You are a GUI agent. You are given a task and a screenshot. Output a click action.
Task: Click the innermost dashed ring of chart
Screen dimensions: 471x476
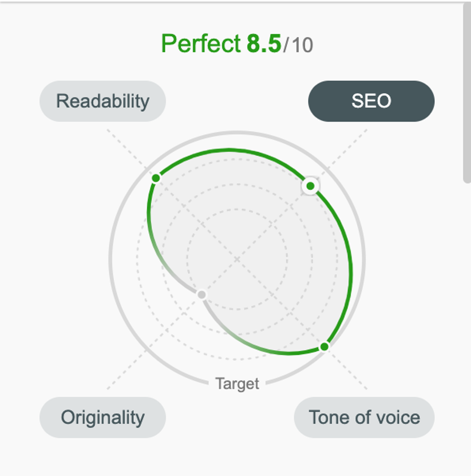click(x=237, y=209)
